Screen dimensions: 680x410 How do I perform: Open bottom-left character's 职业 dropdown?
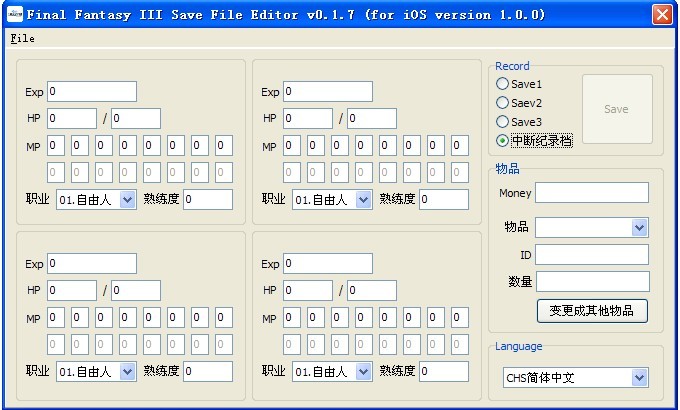[x=96, y=371]
